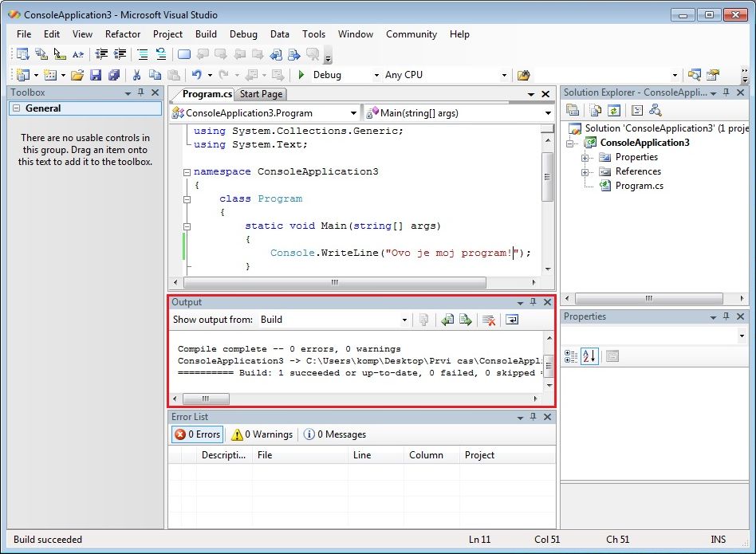The width and height of the screenshot is (756, 554).
Task: Open the Any CPU platform dropdown
Action: [x=504, y=75]
